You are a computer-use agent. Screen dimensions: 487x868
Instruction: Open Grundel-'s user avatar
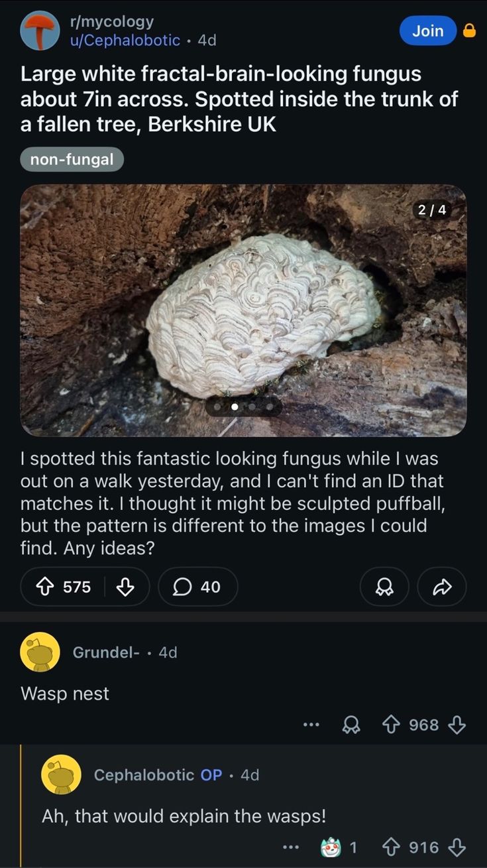pyautogui.click(x=40, y=652)
